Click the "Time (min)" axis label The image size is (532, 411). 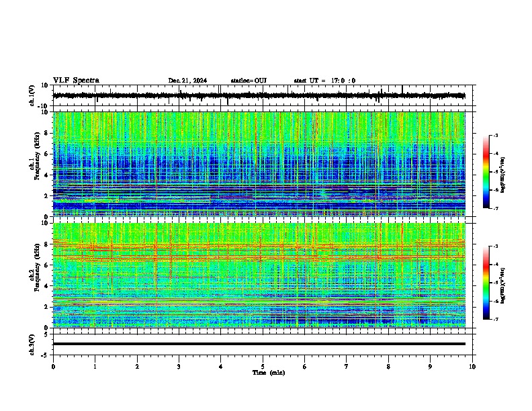click(x=269, y=373)
